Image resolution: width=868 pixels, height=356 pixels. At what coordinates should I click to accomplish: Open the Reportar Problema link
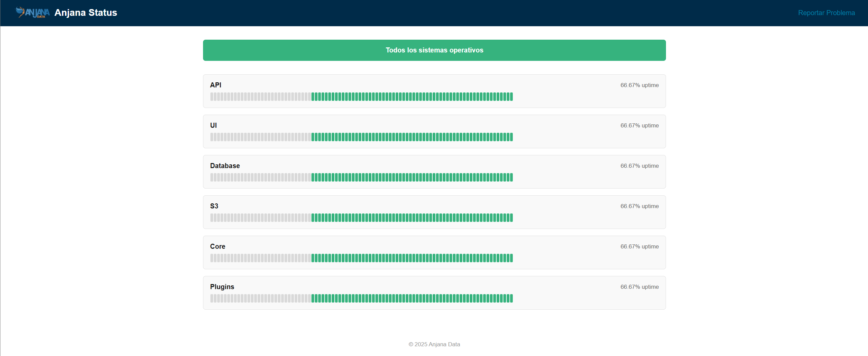tap(826, 13)
